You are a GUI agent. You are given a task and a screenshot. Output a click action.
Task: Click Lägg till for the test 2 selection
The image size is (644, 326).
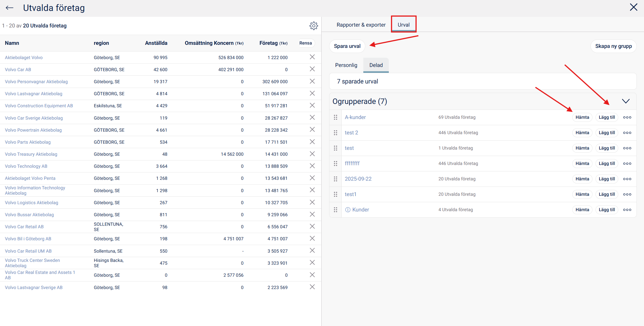pos(606,133)
